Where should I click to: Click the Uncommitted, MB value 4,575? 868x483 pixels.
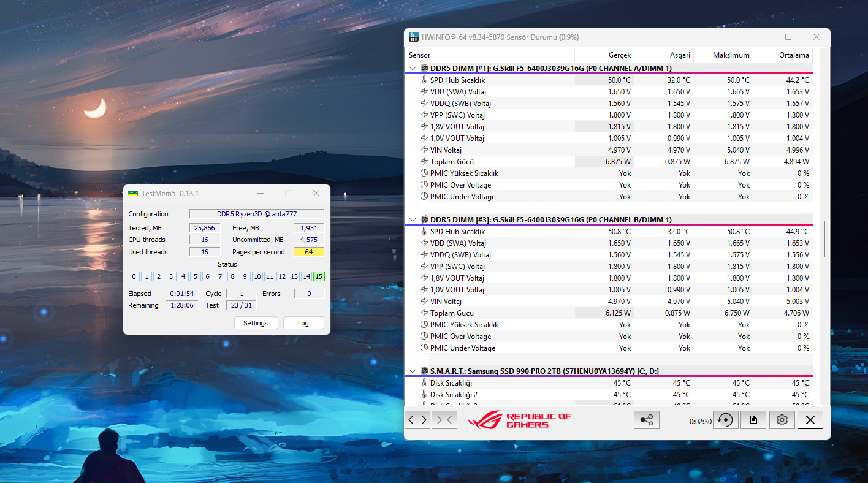(309, 240)
